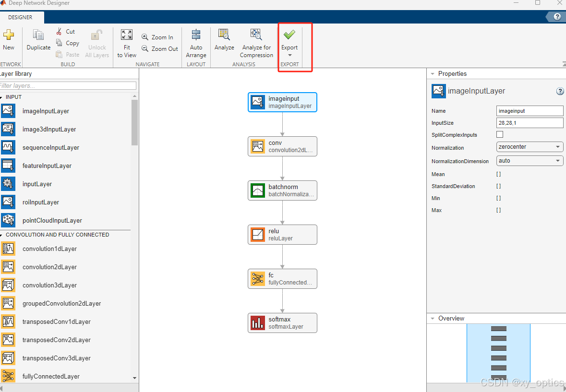Open the Export dropdown arrow

click(289, 55)
